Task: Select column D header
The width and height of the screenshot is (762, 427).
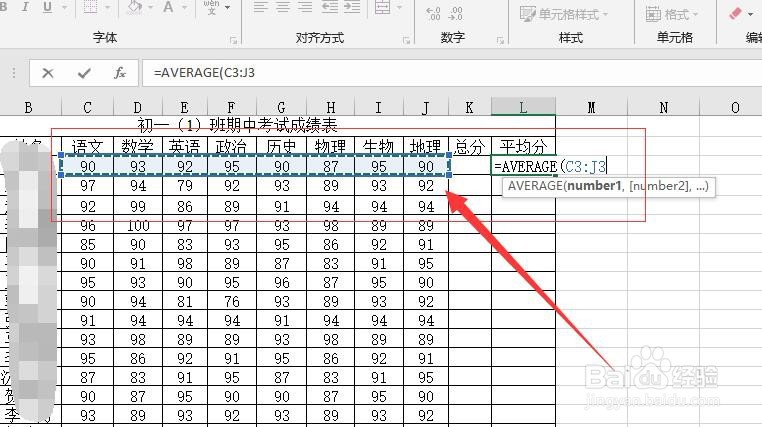Action: click(x=138, y=107)
